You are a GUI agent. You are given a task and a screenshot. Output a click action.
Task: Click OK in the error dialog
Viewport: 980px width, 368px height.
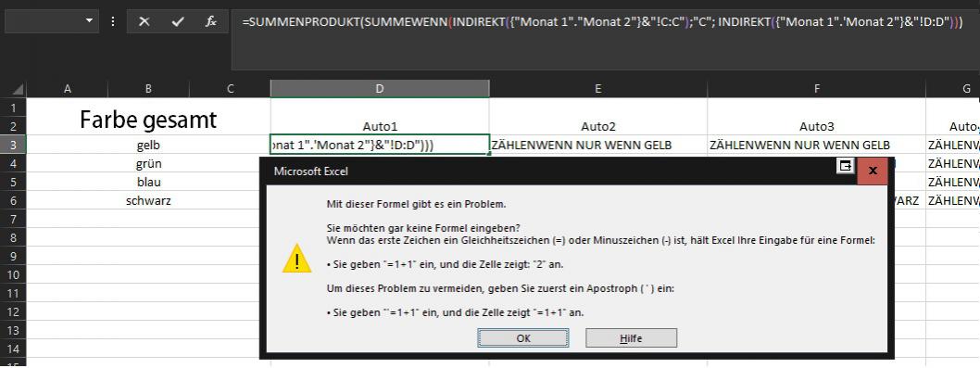point(523,338)
